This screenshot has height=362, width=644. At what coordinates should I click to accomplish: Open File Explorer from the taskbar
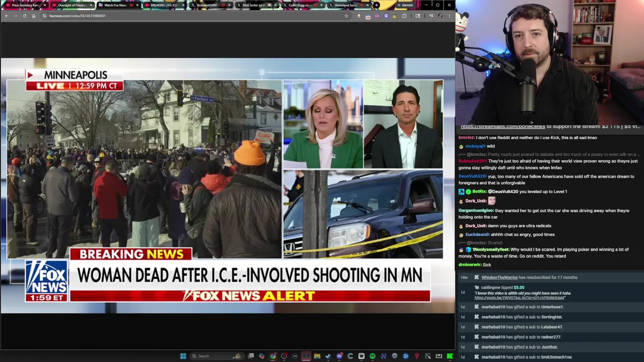point(317,356)
